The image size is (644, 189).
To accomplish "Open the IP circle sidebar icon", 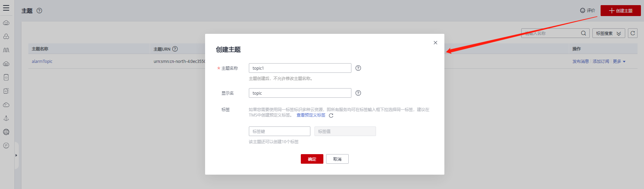I will 6,146.
